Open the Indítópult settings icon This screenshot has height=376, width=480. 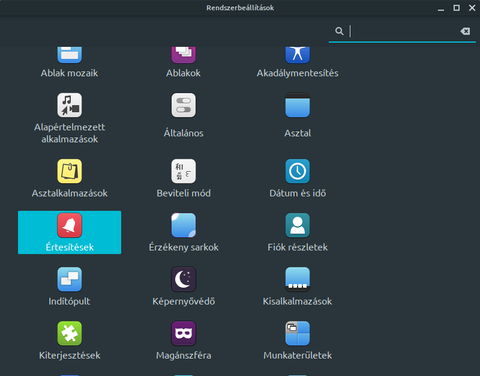[x=69, y=279]
